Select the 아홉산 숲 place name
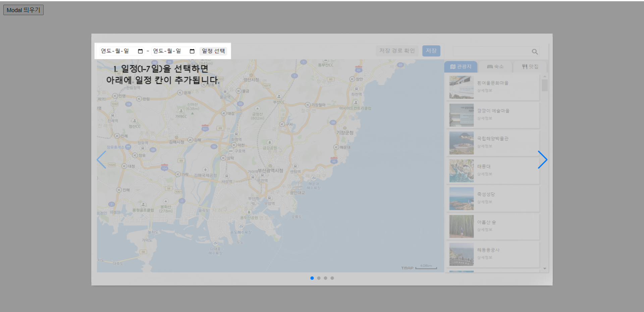The height and width of the screenshot is (312, 644). (x=486, y=222)
